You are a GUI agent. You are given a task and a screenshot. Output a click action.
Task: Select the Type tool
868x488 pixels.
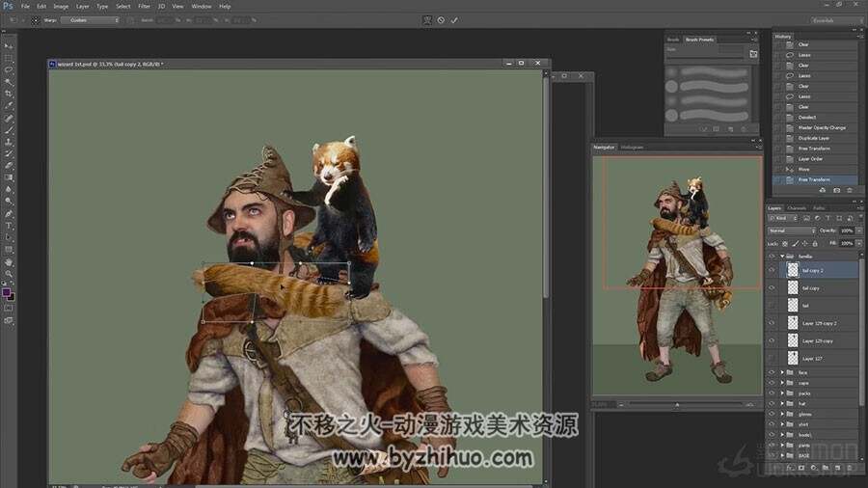(9, 226)
